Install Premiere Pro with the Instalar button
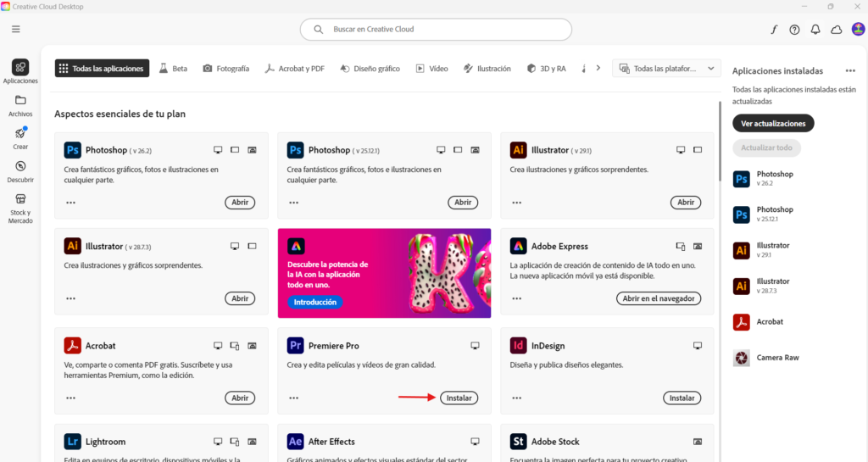The height and width of the screenshot is (462, 868). 459,398
